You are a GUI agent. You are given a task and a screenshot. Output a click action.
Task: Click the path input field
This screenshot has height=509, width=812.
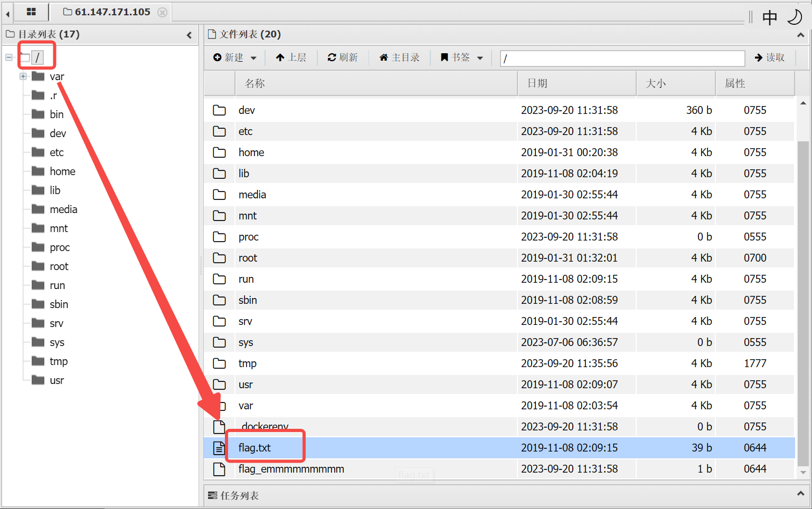pyautogui.click(x=622, y=58)
